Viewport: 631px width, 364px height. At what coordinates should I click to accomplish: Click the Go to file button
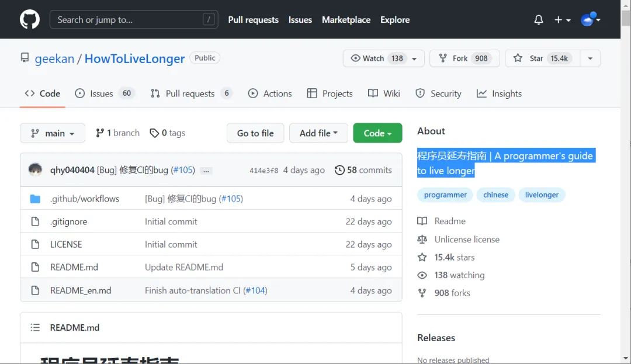[x=255, y=133]
